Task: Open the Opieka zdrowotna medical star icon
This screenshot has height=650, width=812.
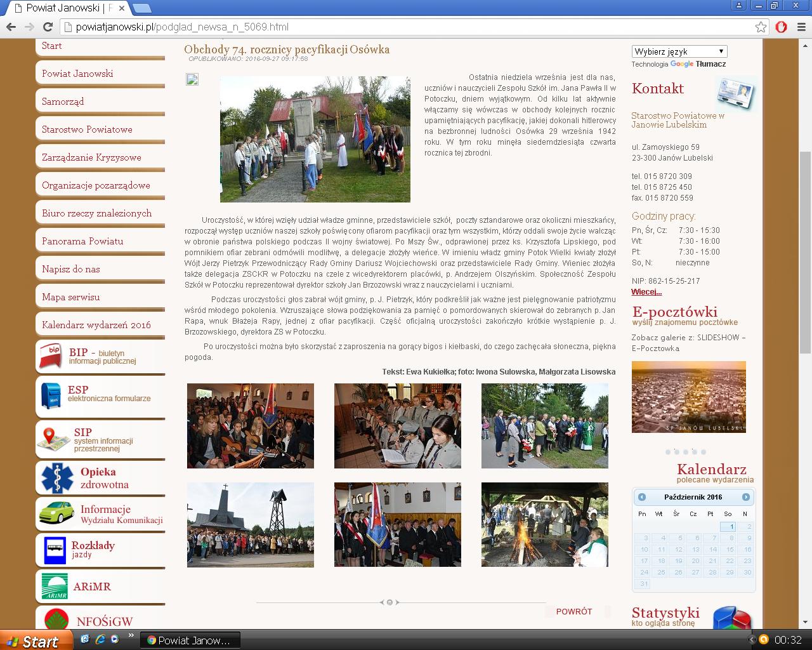Action: (x=57, y=477)
